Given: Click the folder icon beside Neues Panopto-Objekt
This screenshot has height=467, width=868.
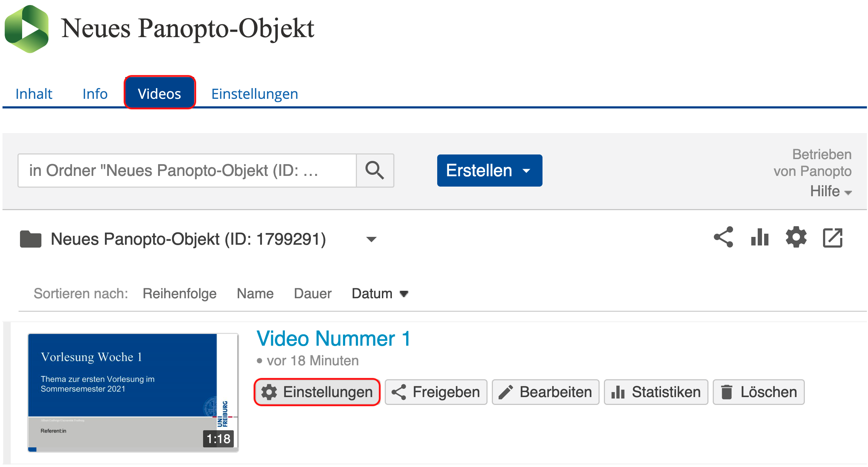Looking at the screenshot, I should click(x=31, y=239).
